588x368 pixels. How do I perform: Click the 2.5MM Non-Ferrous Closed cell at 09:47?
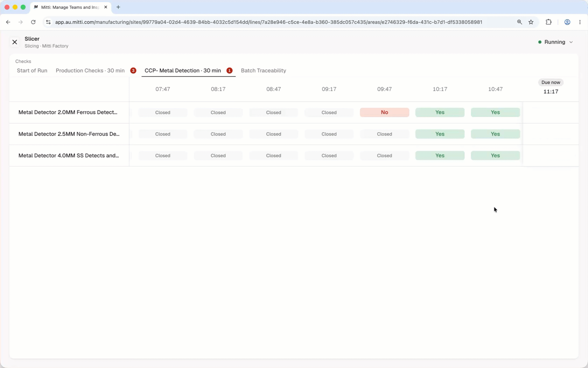pos(384,134)
